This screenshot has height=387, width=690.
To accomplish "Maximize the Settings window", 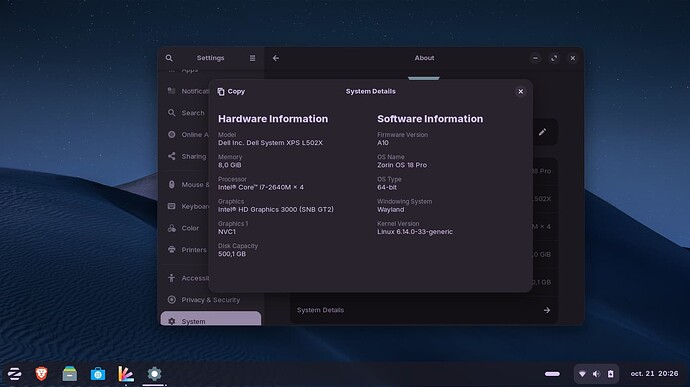I will [554, 58].
